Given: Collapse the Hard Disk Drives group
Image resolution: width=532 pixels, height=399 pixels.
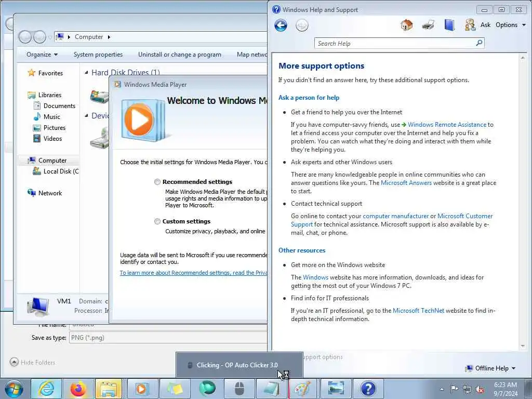Looking at the screenshot, I should click(x=87, y=72).
